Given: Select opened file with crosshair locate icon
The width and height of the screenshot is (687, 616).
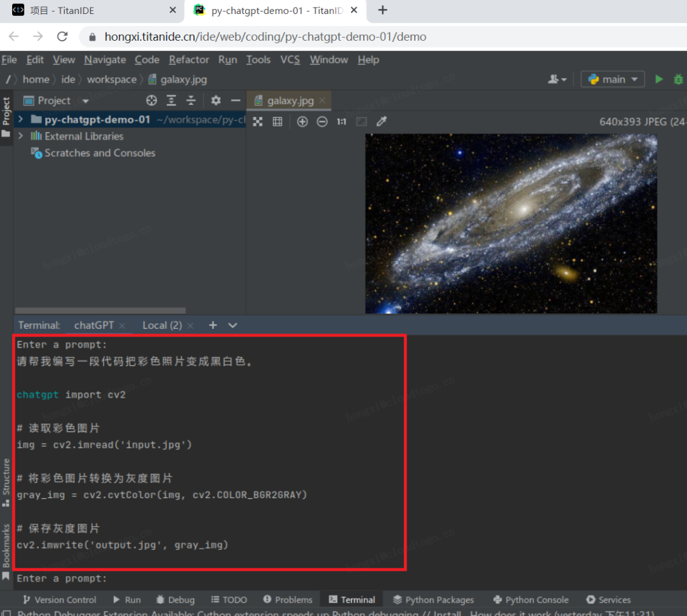Looking at the screenshot, I should click(151, 101).
